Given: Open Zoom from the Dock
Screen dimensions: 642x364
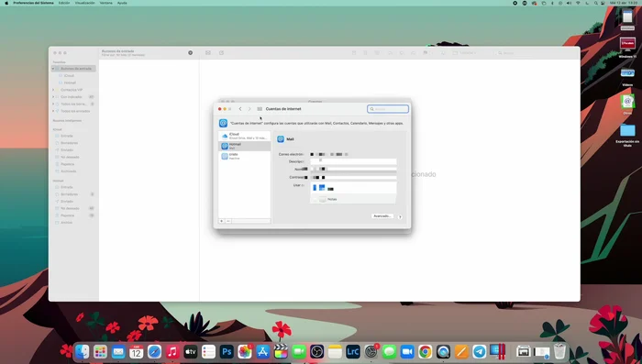Looking at the screenshot, I should pyautogui.click(x=407, y=352).
